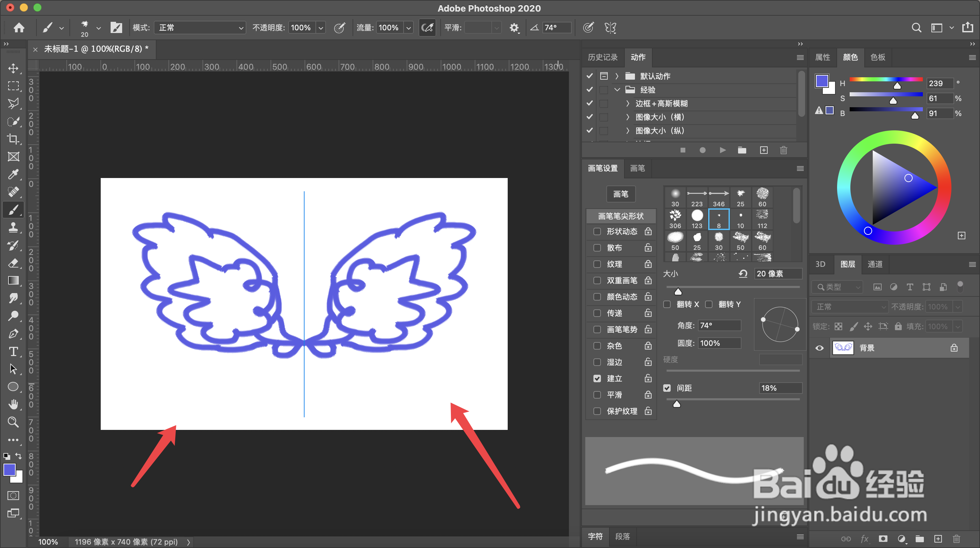Open smoothing options gear icon

pyautogui.click(x=514, y=27)
